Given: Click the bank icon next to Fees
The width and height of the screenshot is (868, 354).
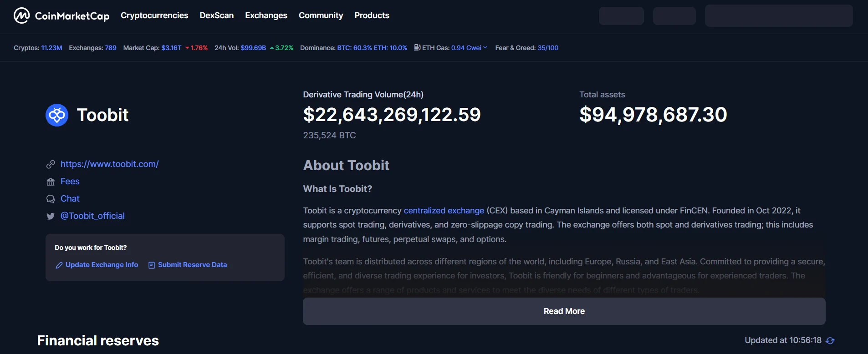Looking at the screenshot, I should (x=51, y=182).
